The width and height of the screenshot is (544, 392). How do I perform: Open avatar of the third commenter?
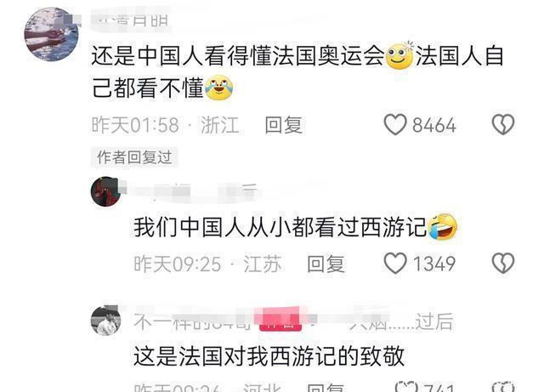coord(105,321)
